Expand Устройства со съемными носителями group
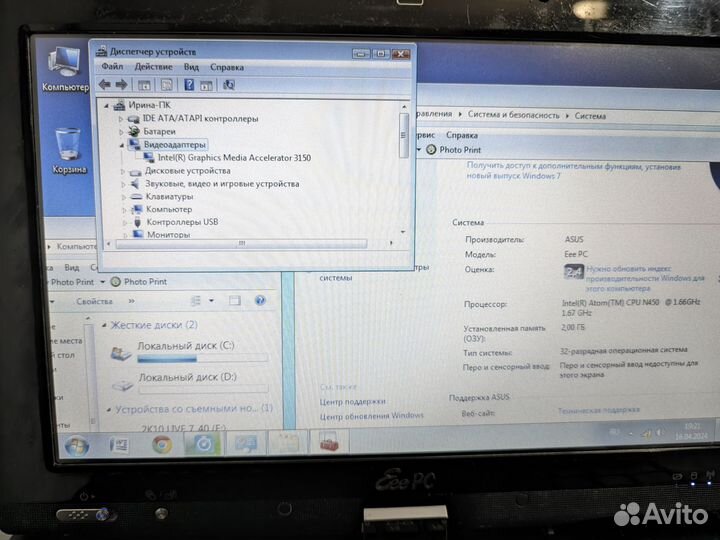 coord(108,409)
